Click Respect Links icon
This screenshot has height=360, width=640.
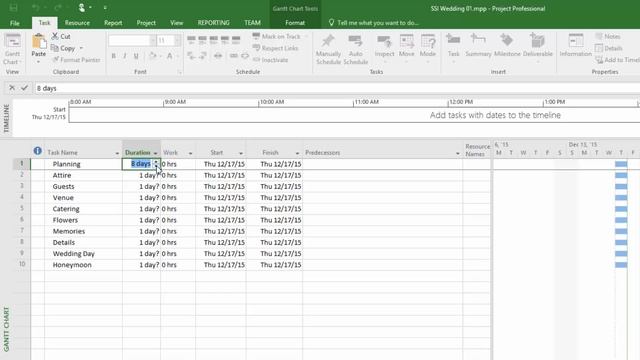point(256,48)
